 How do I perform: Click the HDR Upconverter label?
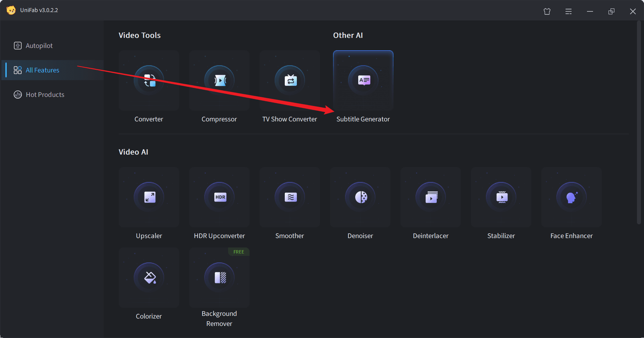[x=219, y=236]
